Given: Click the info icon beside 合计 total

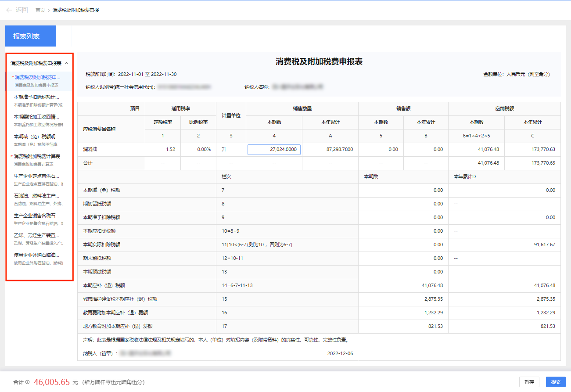Looking at the screenshot, I should point(28,382).
